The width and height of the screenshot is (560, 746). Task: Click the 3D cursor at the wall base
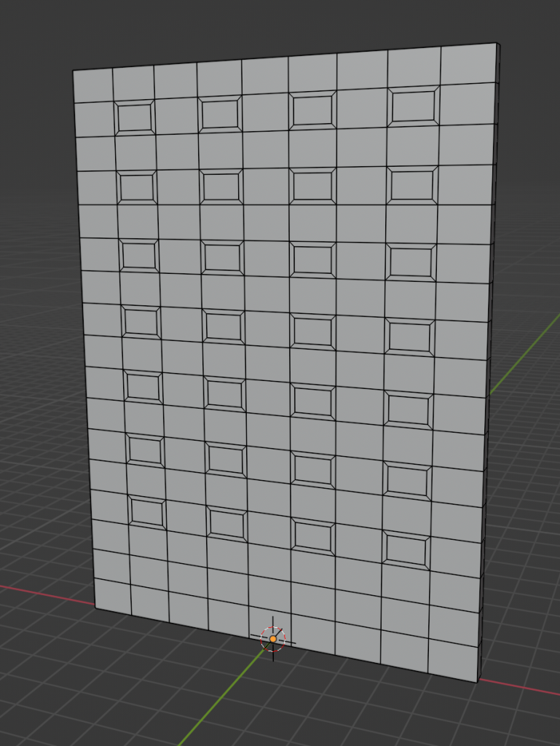pos(273,639)
